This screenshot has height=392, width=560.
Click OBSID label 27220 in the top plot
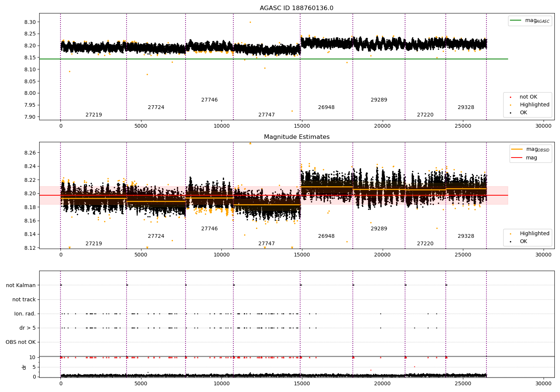pyautogui.click(x=425, y=115)
